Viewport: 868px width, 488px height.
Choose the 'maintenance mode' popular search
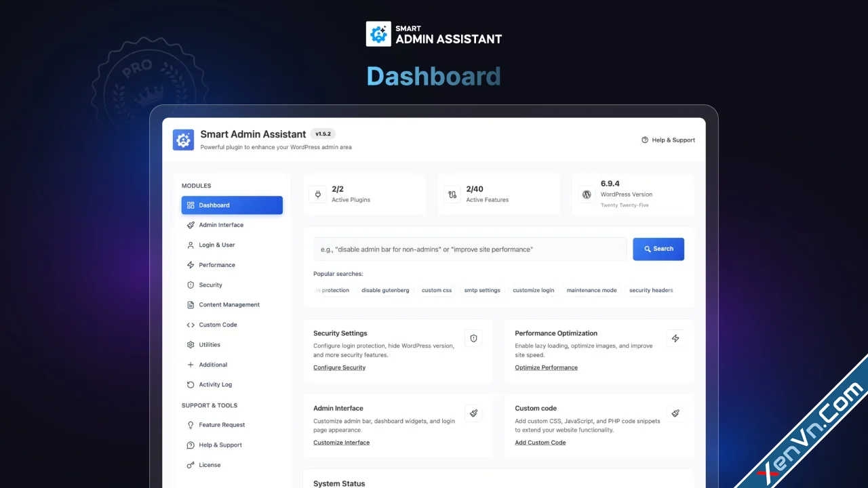coord(592,290)
